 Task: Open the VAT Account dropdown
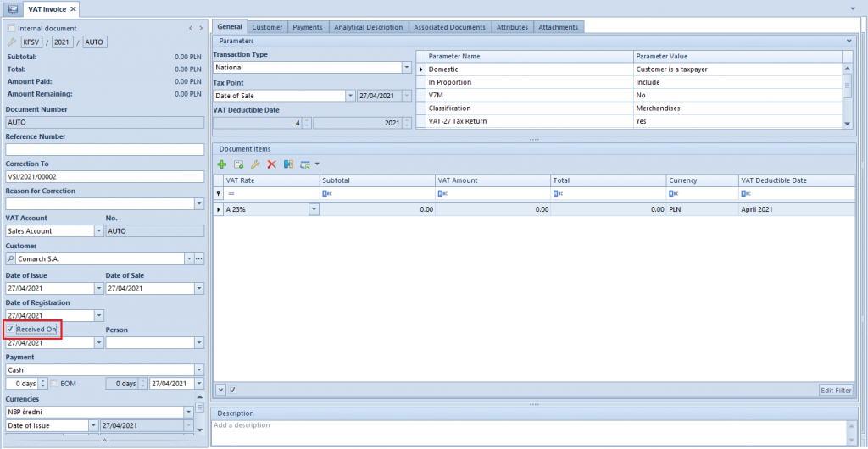(x=99, y=231)
